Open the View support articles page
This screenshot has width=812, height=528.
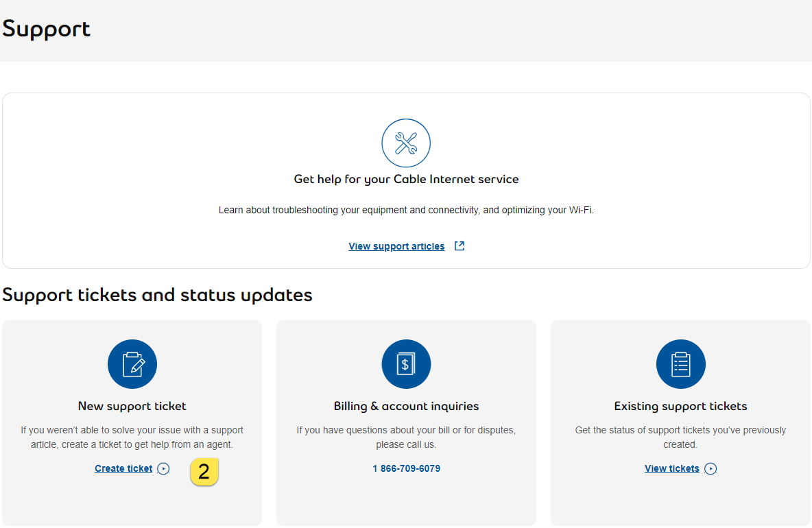(x=396, y=245)
